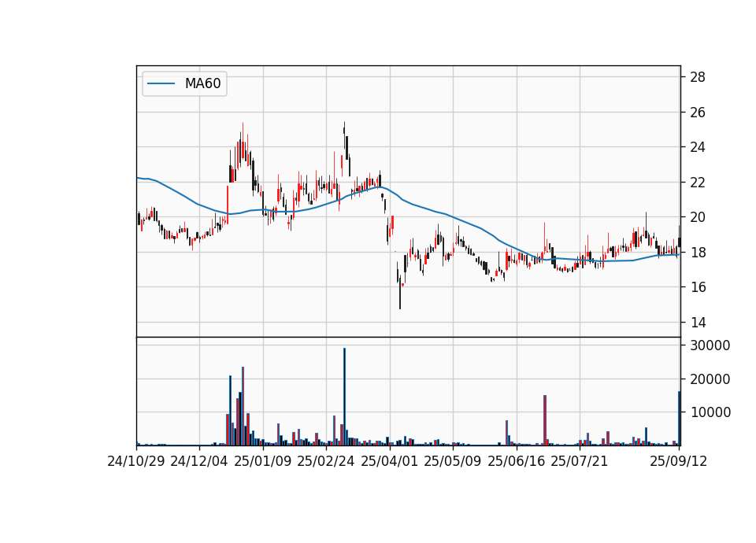Viewport: 756px width, 543px height.
Task: Click the 24/12/04 date axis label
Action: 199,461
